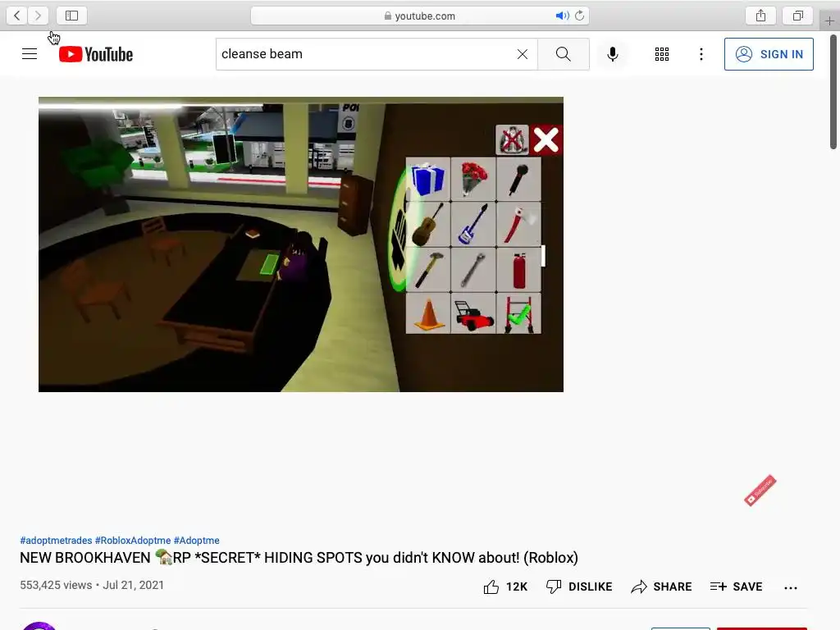Open more actions ellipsis beside SAVE
This screenshot has width=840, height=630.
(791, 587)
